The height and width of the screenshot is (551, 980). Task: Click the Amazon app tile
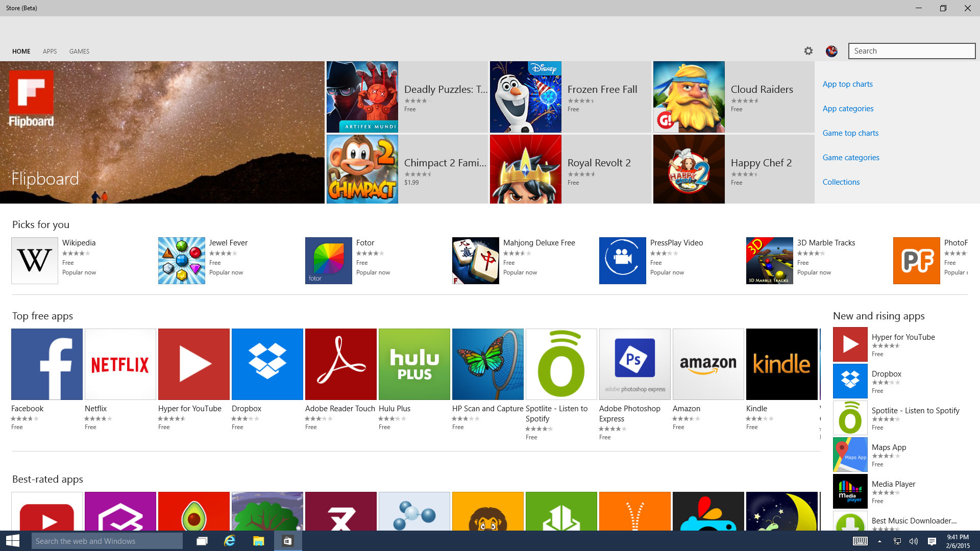708,364
